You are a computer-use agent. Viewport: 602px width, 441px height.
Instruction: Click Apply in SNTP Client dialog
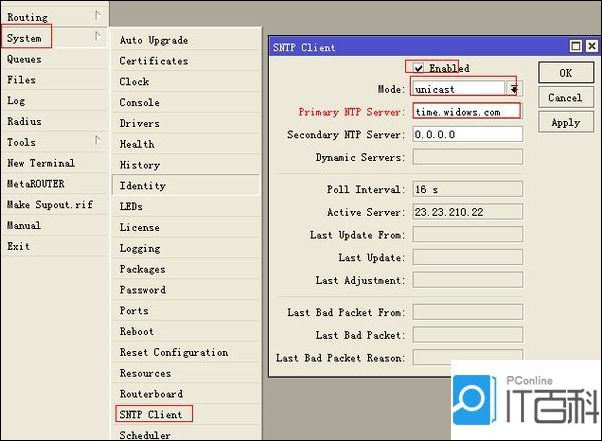click(566, 122)
